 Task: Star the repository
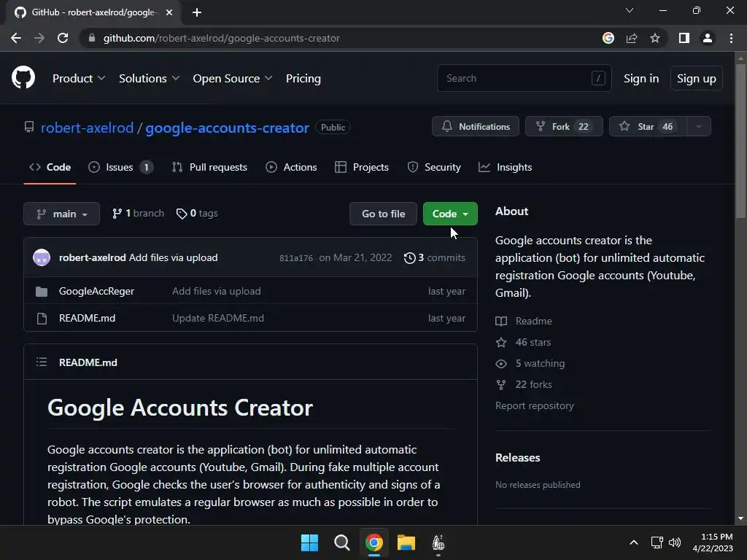[648, 127]
